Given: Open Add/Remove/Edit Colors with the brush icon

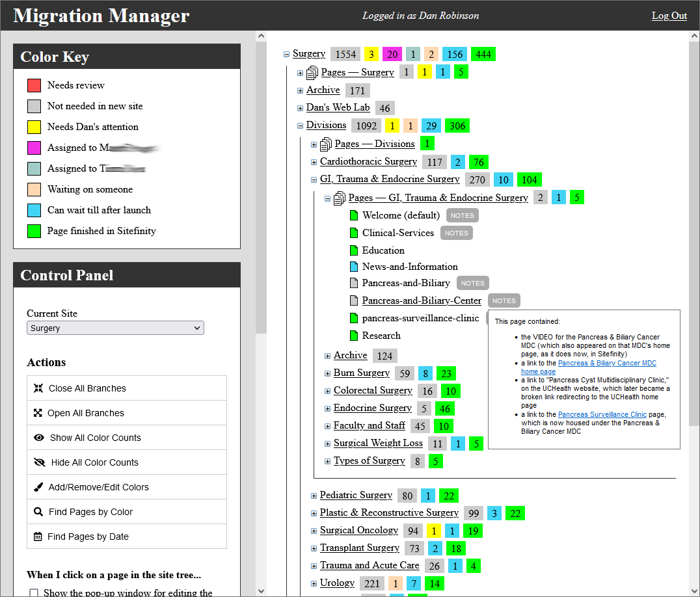Looking at the screenshot, I should 39,486.
